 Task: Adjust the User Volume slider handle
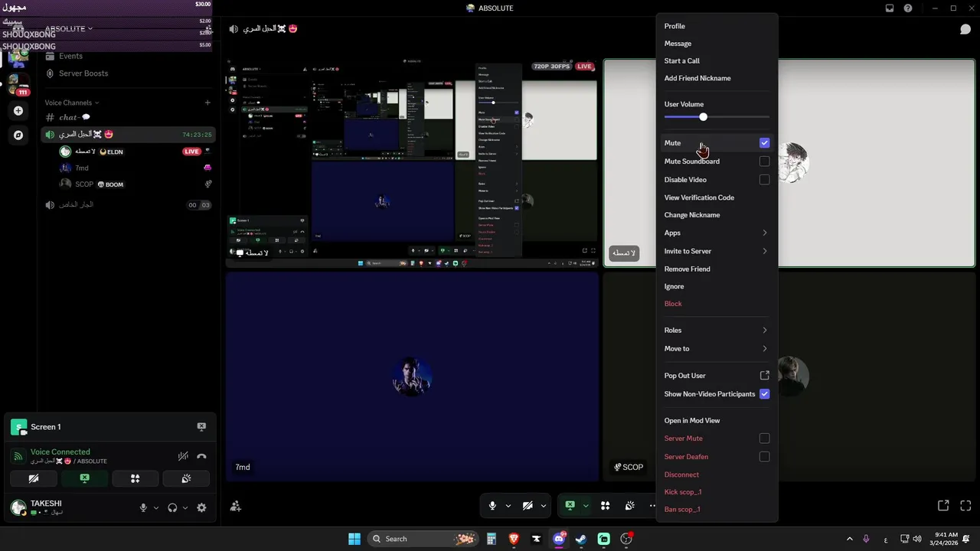(x=703, y=117)
